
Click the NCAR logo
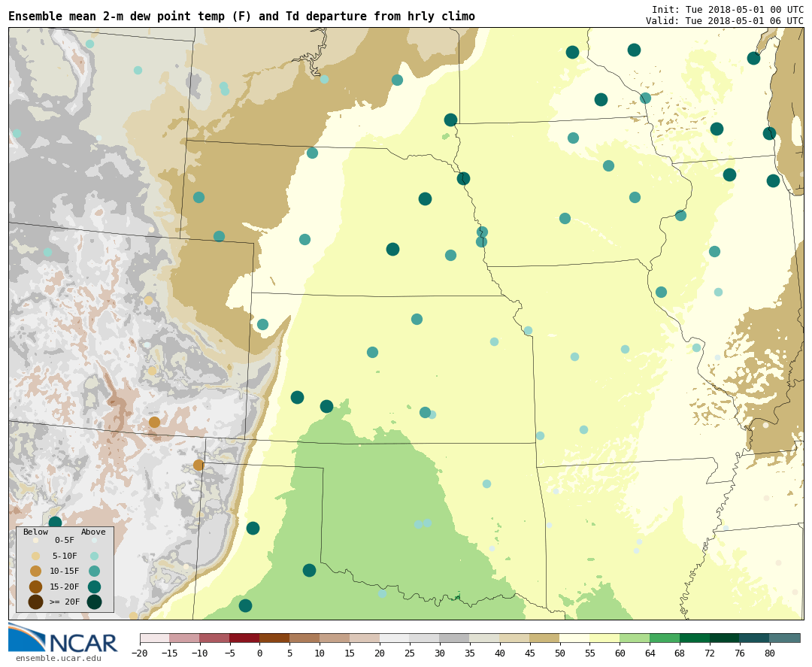(x=62, y=638)
